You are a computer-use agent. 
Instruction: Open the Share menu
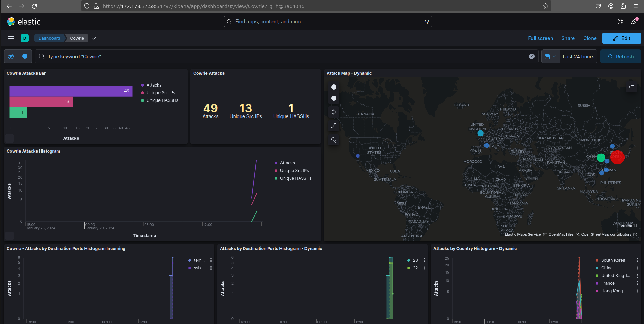click(x=568, y=38)
